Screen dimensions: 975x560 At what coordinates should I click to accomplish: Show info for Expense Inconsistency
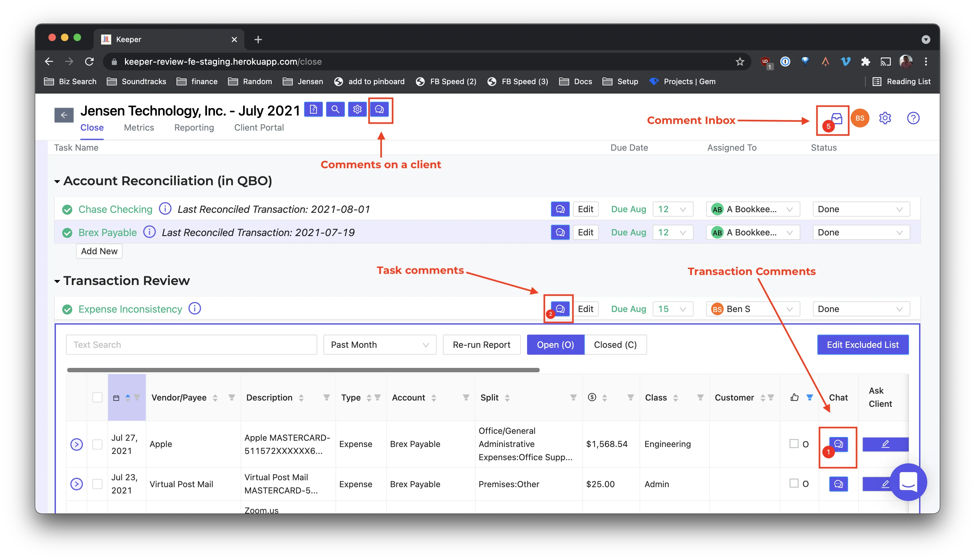click(x=195, y=309)
